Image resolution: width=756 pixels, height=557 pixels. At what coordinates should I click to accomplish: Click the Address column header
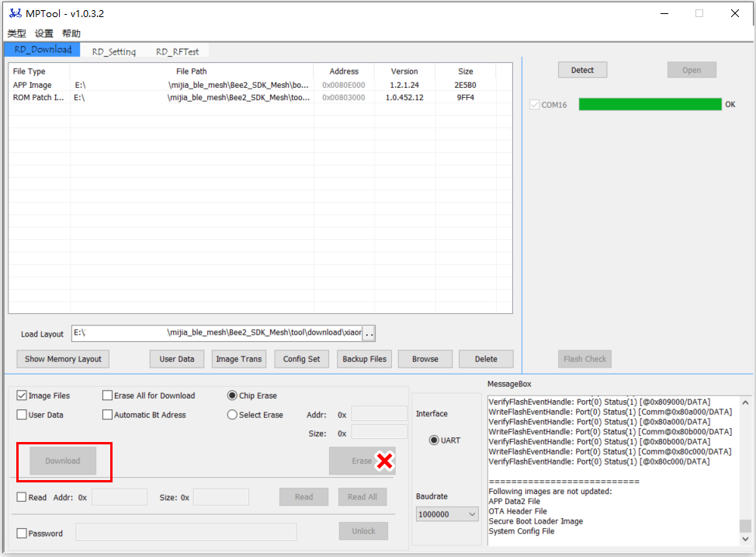[344, 71]
